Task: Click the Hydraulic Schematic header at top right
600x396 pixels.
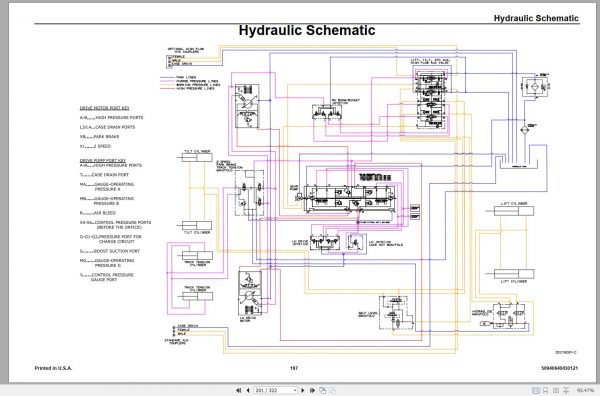Action: (536, 18)
